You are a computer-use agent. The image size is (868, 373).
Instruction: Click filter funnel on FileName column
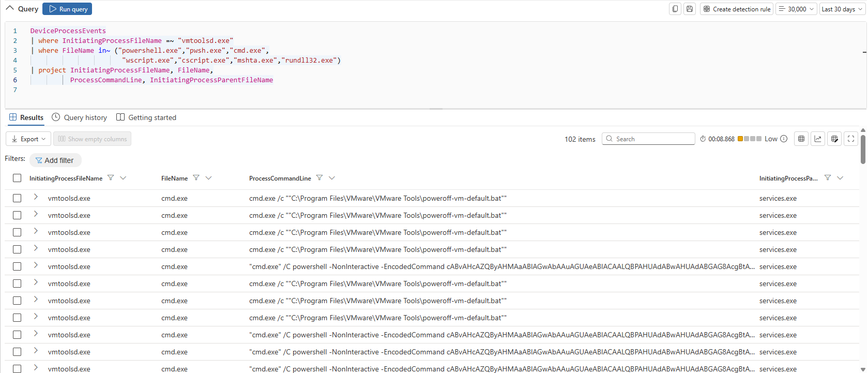point(196,178)
